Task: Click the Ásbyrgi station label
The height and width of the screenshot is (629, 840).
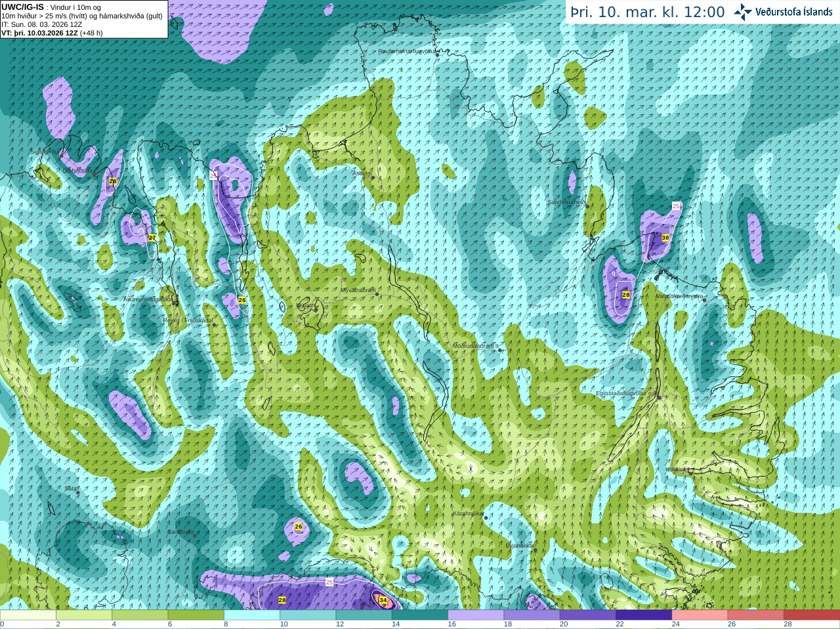Action: pos(362,173)
